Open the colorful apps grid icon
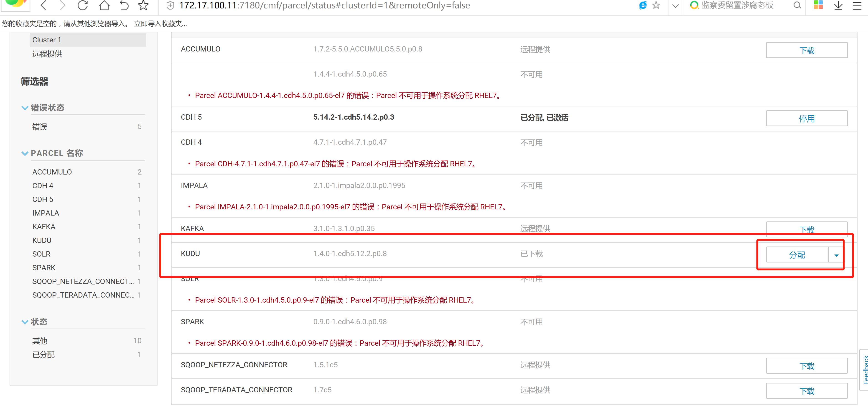The width and height of the screenshot is (868, 419). [x=818, y=5]
